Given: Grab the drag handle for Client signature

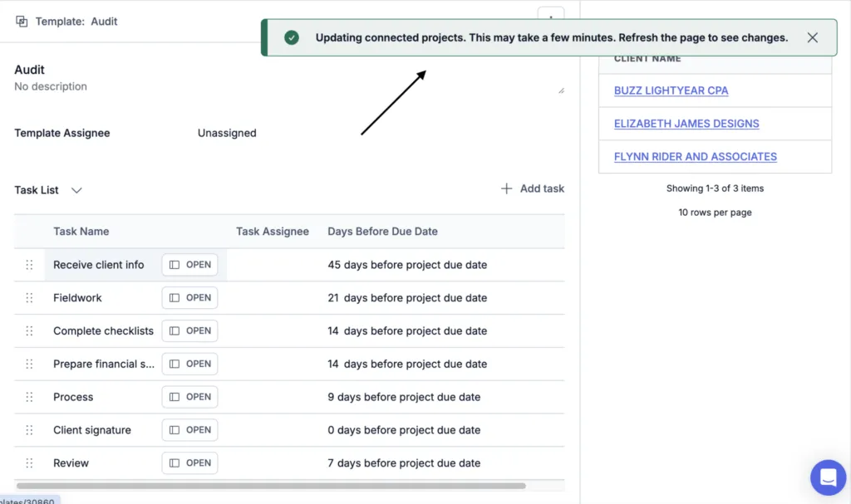Looking at the screenshot, I should click(x=29, y=430).
